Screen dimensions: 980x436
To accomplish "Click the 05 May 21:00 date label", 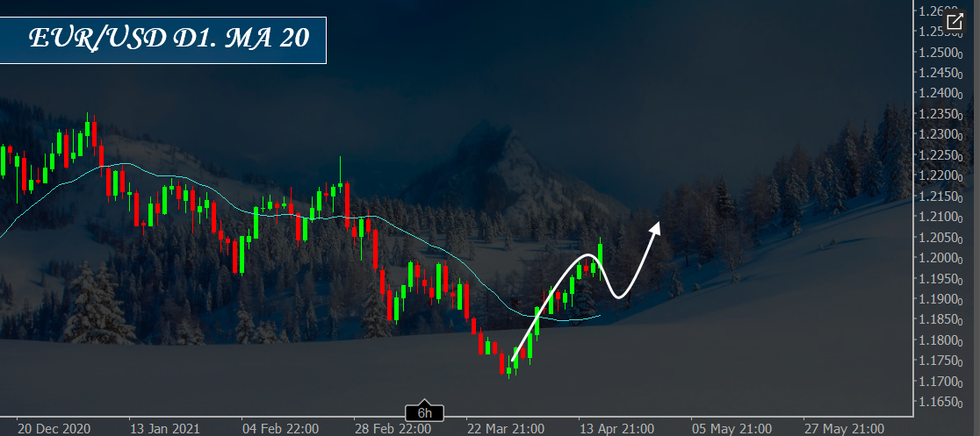I will point(730,429).
